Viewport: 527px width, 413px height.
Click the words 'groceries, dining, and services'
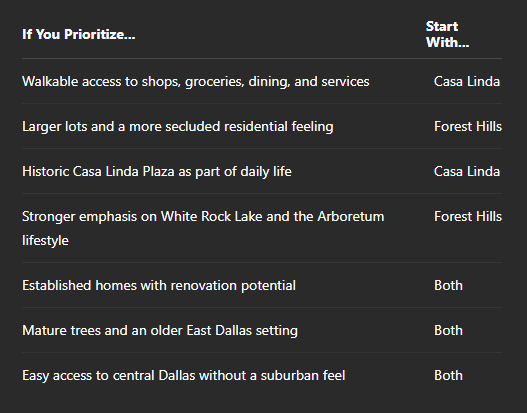(277, 82)
